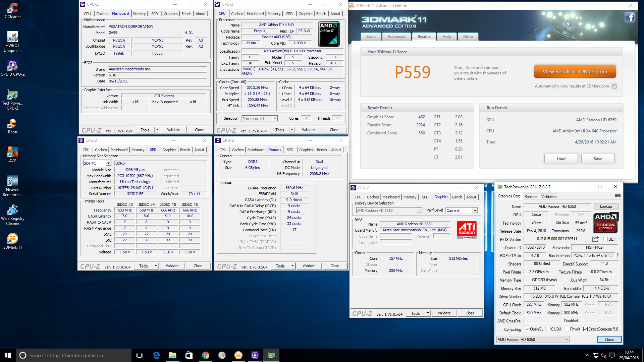Open CCleaner desktop shortcut

pyautogui.click(x=13, y=11)
